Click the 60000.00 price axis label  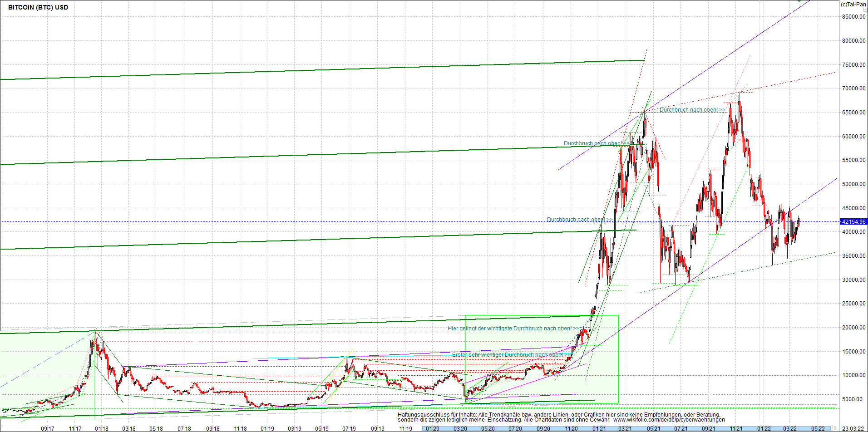pos(854,137)
